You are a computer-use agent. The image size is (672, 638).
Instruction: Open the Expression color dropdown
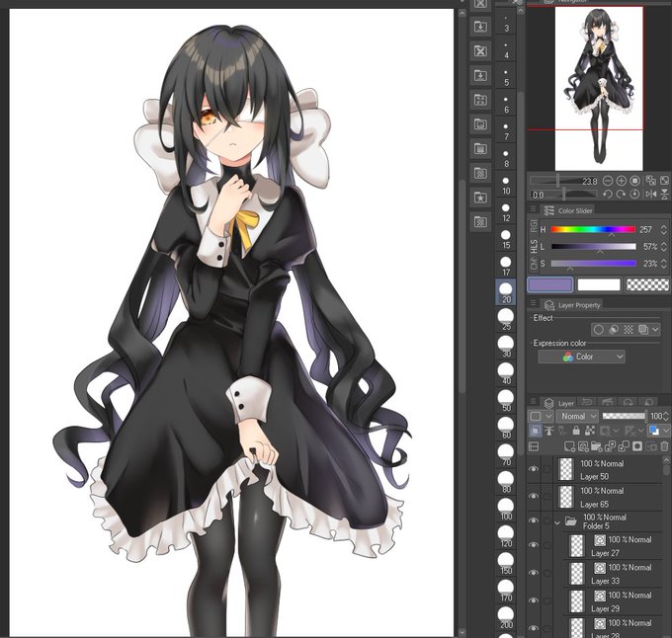[x=581, y=357]
